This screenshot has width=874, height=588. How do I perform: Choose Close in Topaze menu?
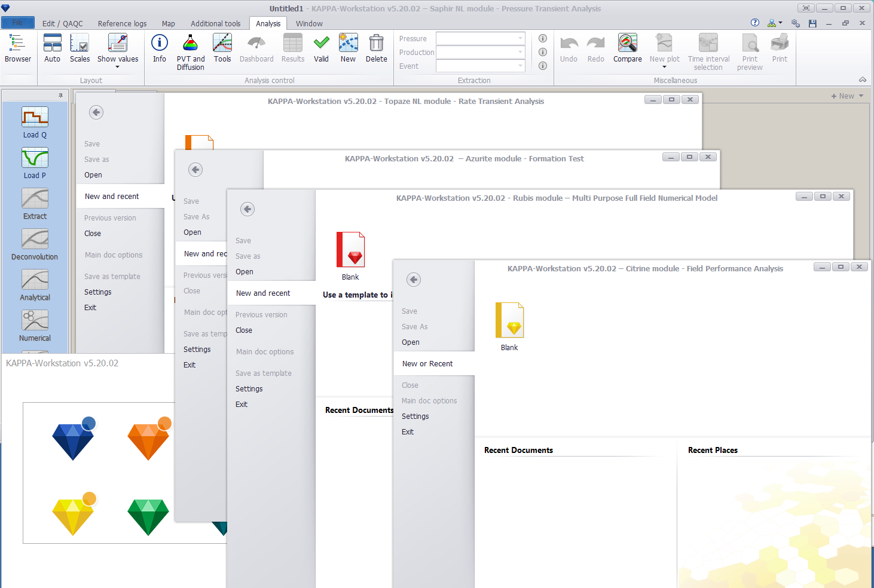click(x=93, y=234)
